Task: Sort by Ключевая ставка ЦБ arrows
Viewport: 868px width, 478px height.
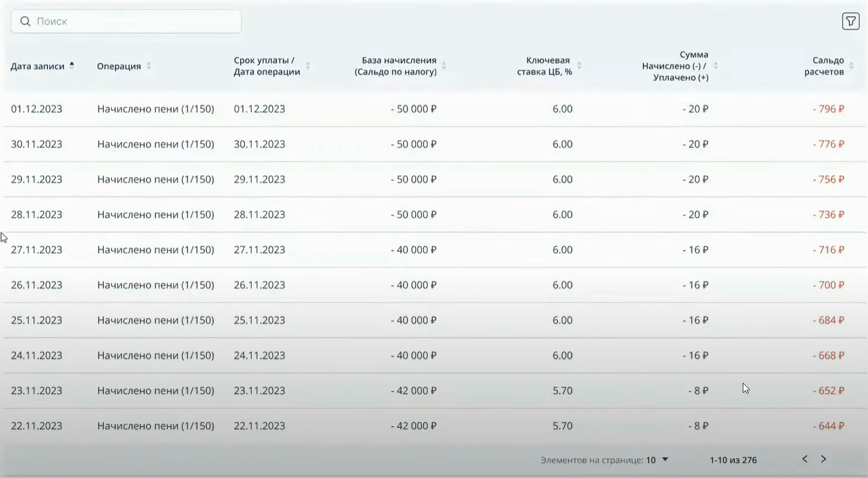Action: [579, 66]
